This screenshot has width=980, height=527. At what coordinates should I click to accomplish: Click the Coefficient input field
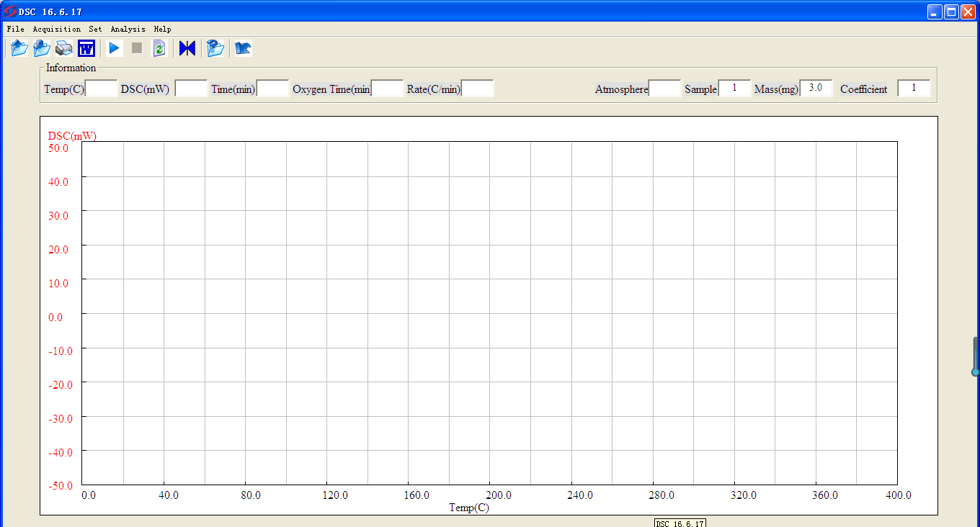[x=913, y=89]
